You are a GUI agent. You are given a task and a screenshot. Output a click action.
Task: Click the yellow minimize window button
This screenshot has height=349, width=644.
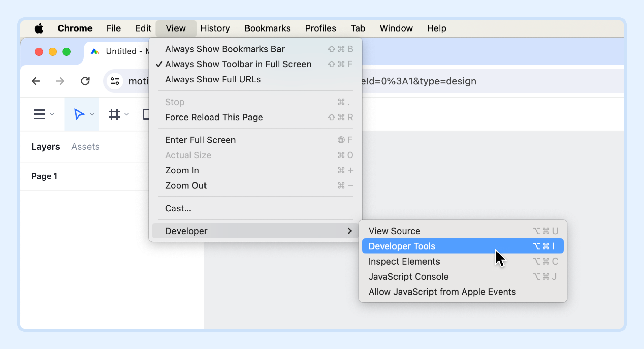[53, 52]
